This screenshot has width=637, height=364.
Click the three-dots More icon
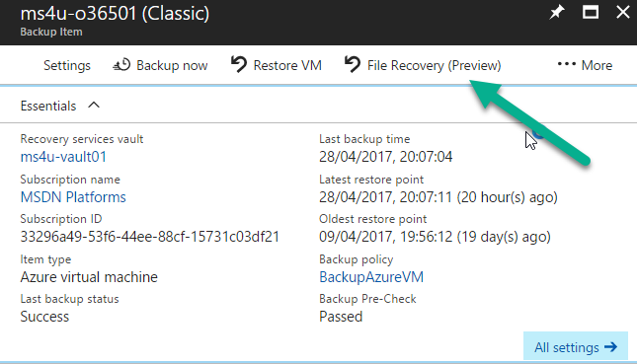566,64
